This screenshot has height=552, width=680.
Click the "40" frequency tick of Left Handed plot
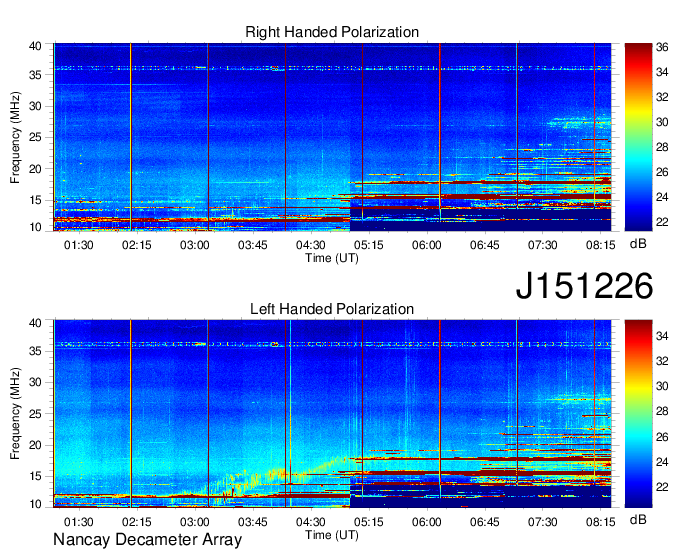tap(35, 323)
